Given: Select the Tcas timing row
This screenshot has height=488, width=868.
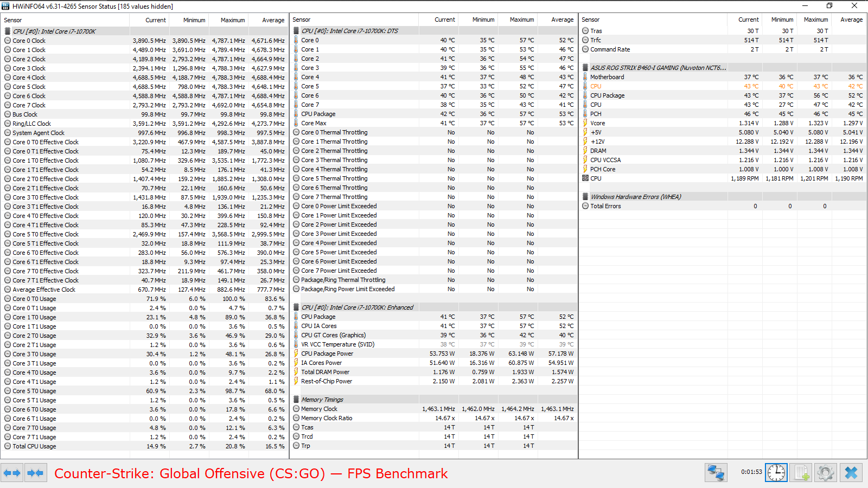Looking at the screenshot, I should pyautogui.click(x=434, y=427).
